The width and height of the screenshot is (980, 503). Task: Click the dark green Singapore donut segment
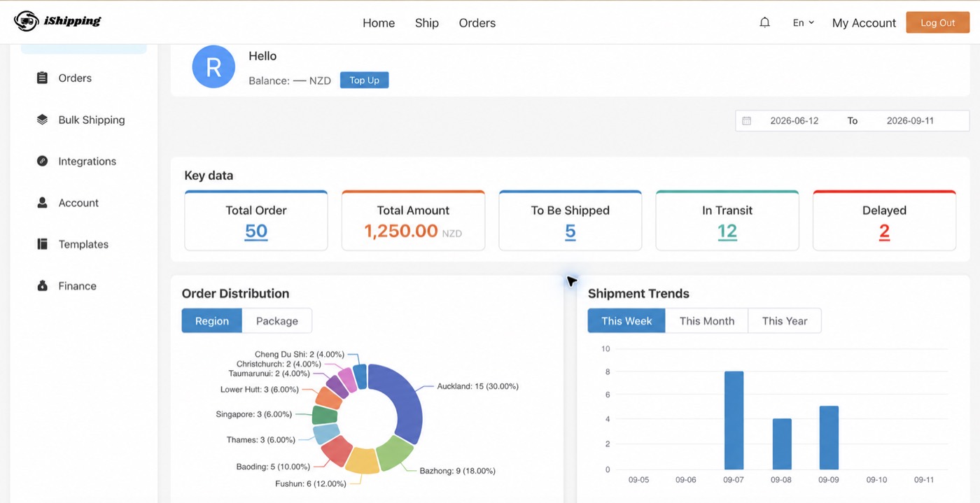click(x=325, y=416)
